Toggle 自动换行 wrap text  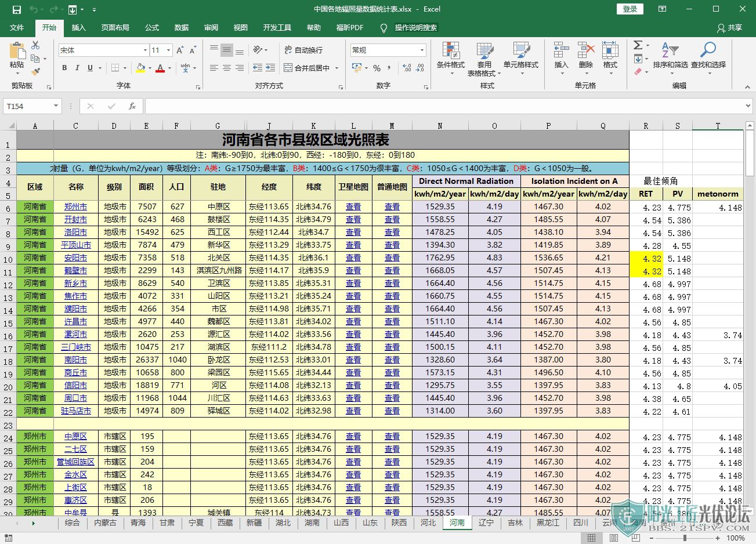303,50
